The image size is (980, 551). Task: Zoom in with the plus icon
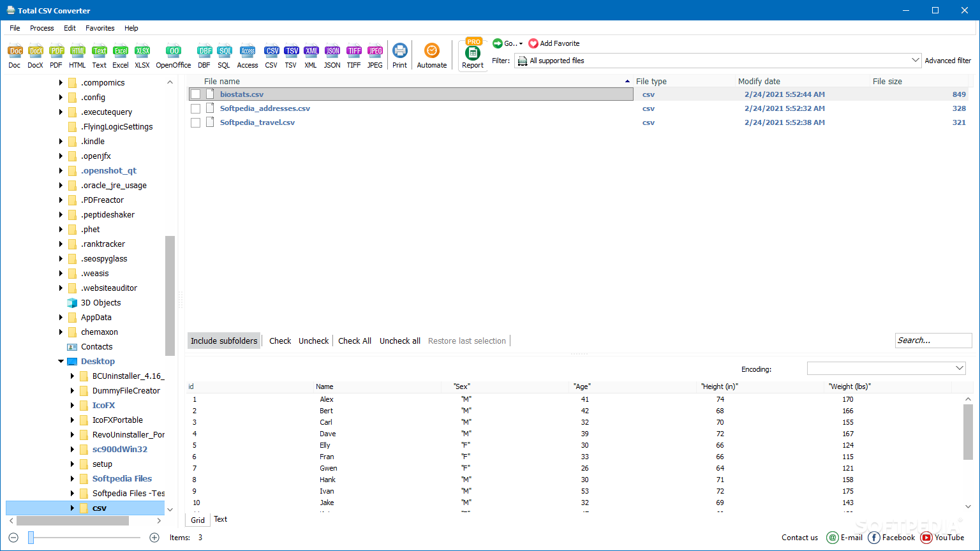tap(154, 538)
